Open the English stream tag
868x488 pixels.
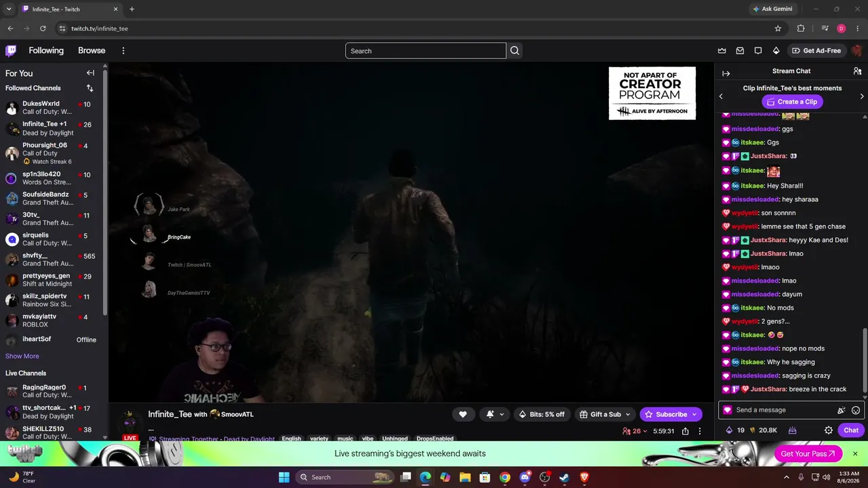(292, 439)
